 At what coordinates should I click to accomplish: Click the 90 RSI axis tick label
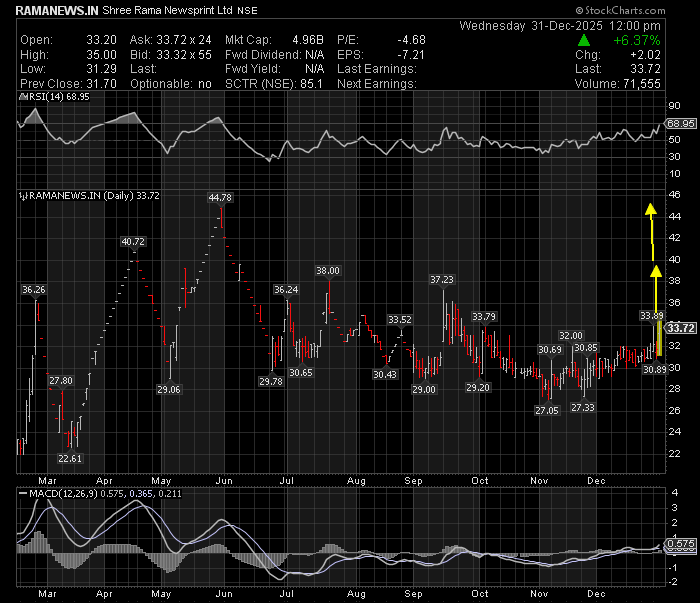point(675,106)
